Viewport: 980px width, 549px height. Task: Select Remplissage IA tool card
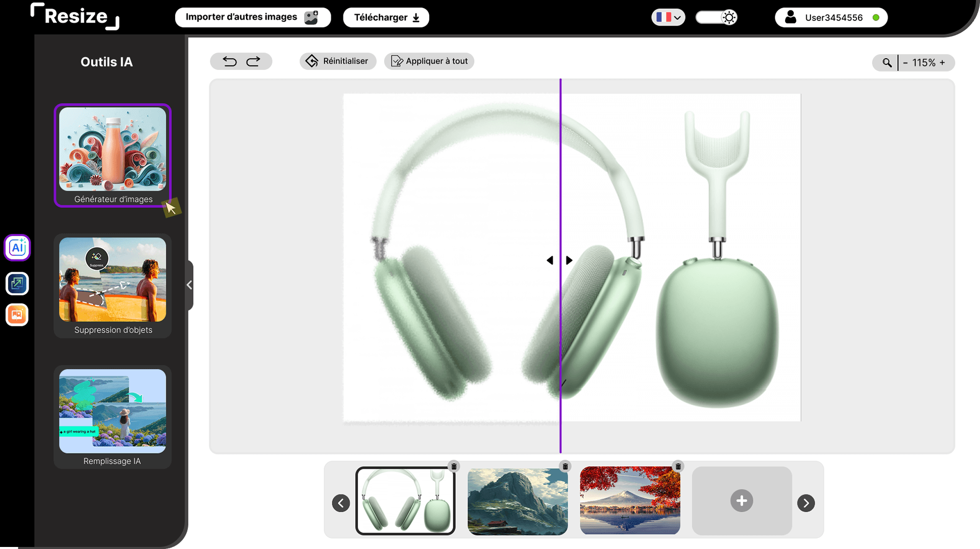tap(112, 417)
